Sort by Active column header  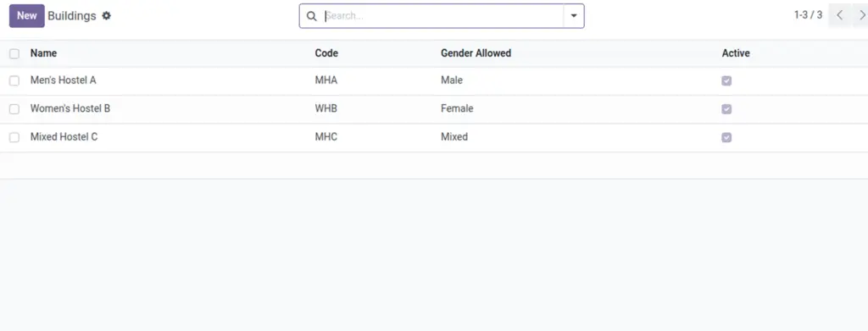coord(736,53)
